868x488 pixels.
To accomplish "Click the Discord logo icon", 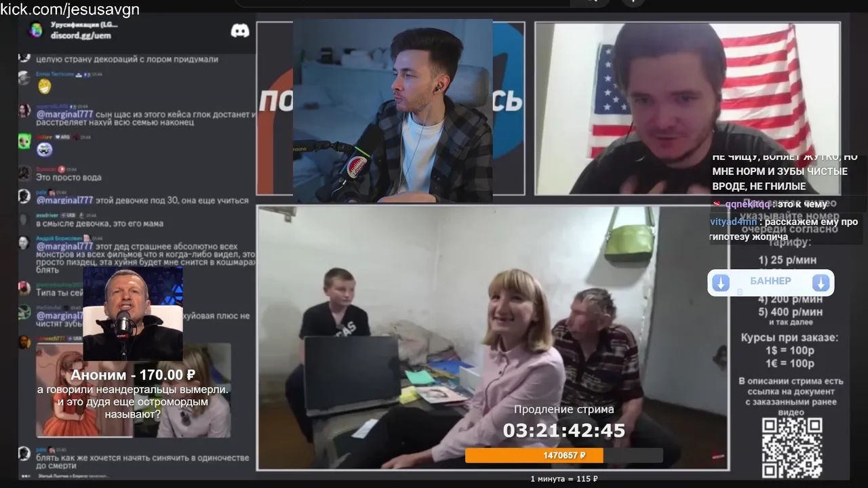I will [x=240, y=30].
